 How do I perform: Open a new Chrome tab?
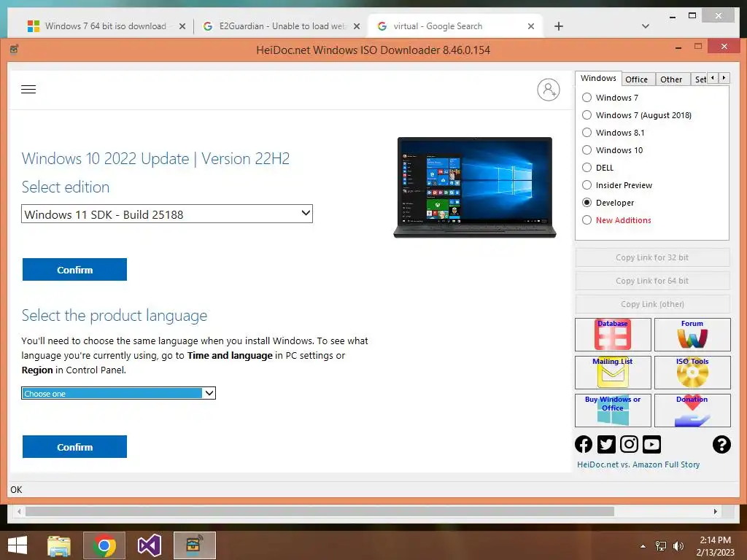pos(558,26)
